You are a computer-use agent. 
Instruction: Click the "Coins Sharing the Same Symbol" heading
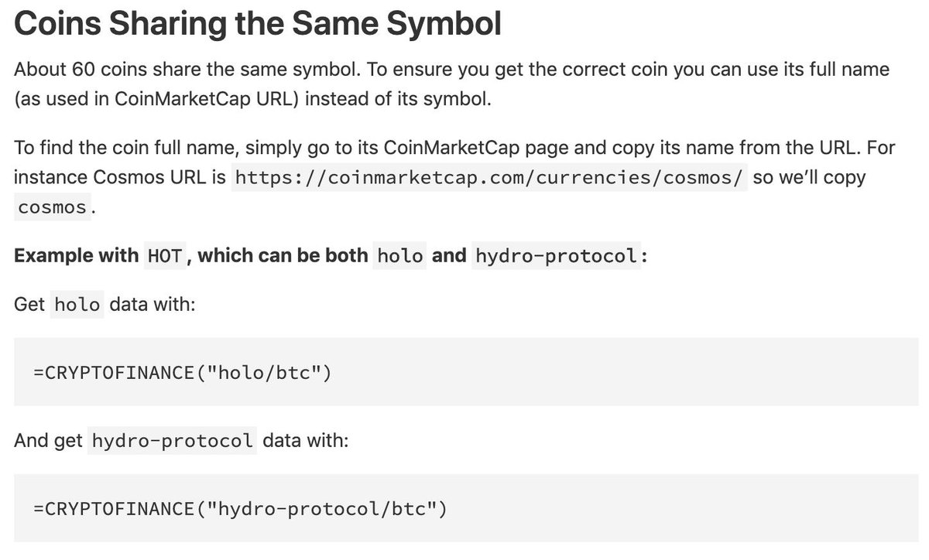(258, 24)
